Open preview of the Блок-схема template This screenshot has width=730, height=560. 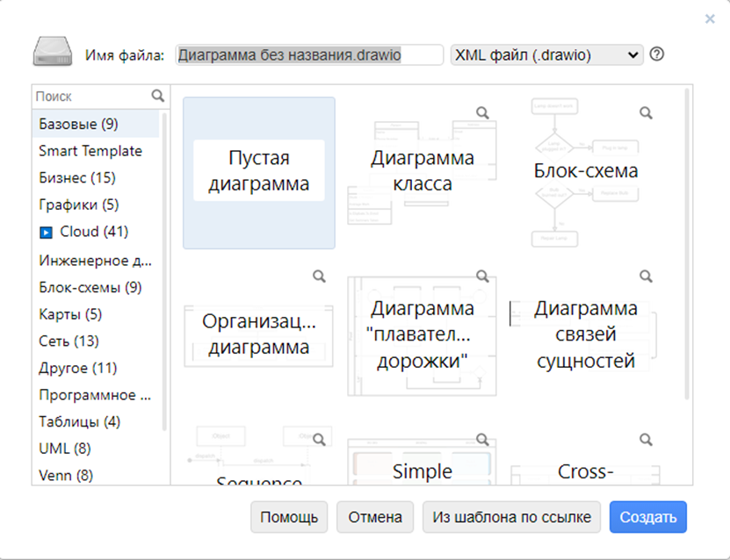tap(646, 112)
